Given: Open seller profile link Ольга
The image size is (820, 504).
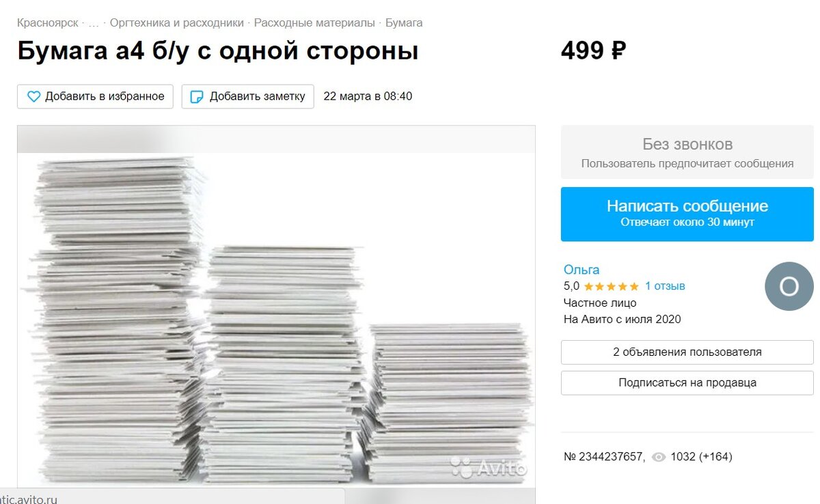Looking at the screenshot, I should pyautogui.click(x=582, y=270).
